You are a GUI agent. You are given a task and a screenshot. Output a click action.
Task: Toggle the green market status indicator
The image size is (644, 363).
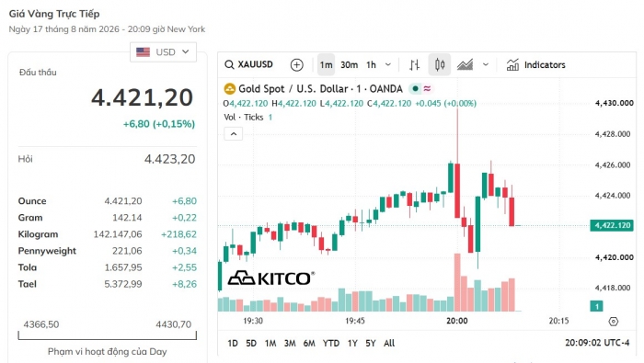[415, 88]
